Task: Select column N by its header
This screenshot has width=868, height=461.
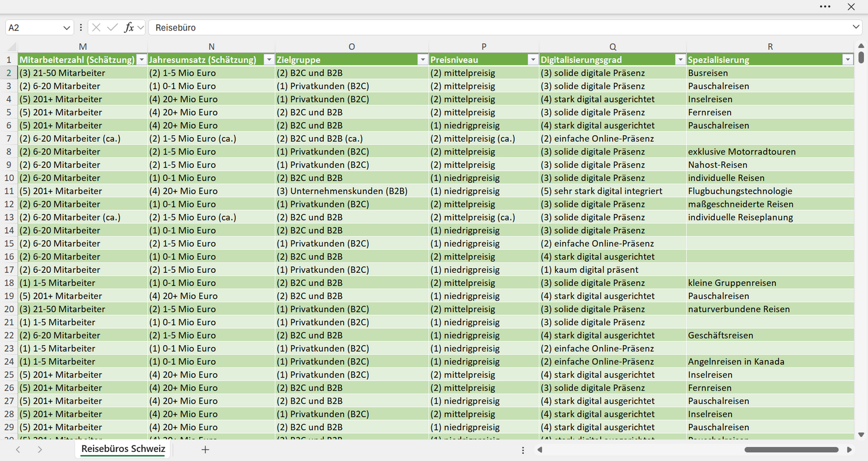Action: [x=211, y=47]
